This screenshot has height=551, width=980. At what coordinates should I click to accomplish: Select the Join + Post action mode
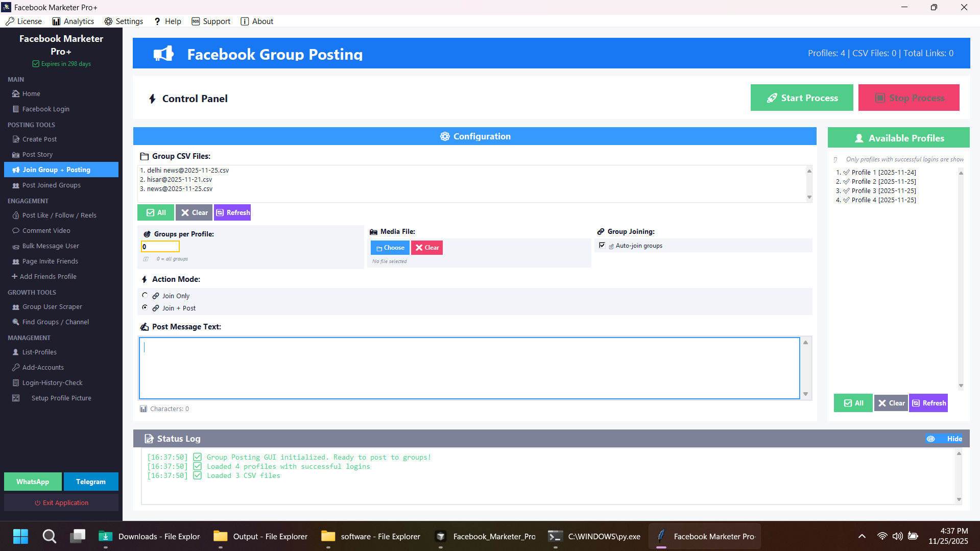click(145, 307)
